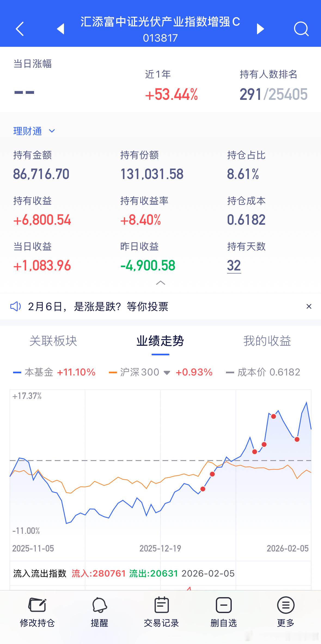The image size is (321, 644).
Task: Tap the 流出:20631 outflow value
Action: click(154, 574)
